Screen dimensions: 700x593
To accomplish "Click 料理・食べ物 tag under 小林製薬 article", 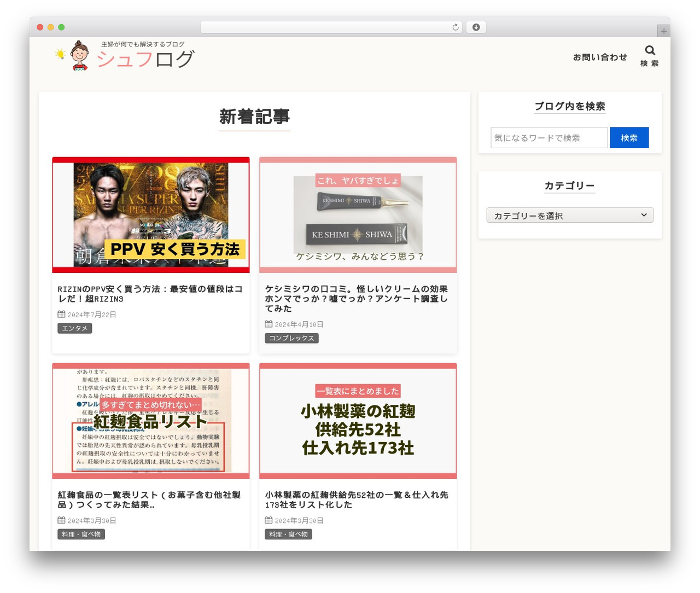I will click(288, 534).
